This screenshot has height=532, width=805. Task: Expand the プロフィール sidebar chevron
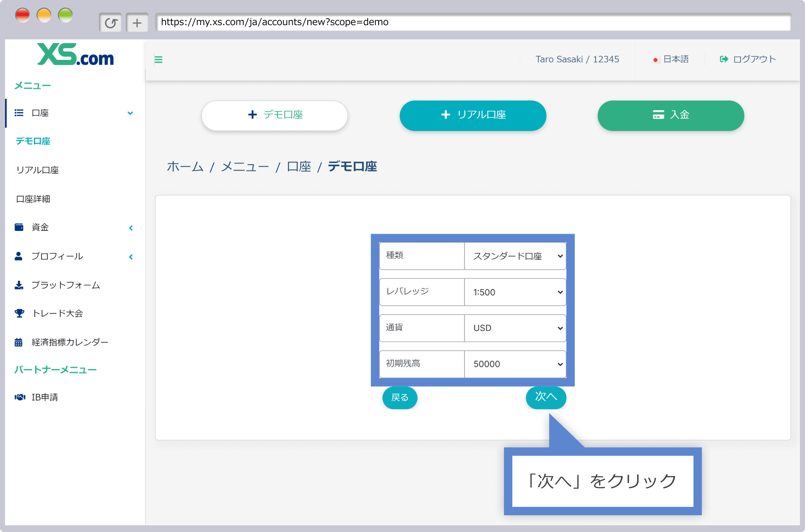131,257
